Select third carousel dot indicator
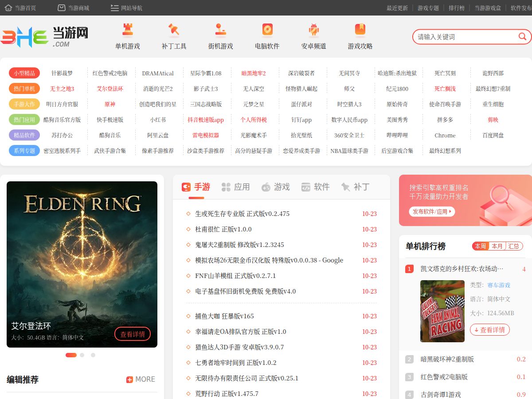Screen dimensions: 532x399 (93, 355)
